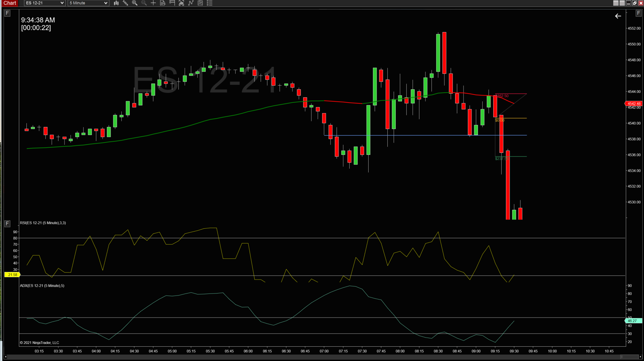Click the first gray window link button
Screen dimensions: 644x361
click(616, 3)
